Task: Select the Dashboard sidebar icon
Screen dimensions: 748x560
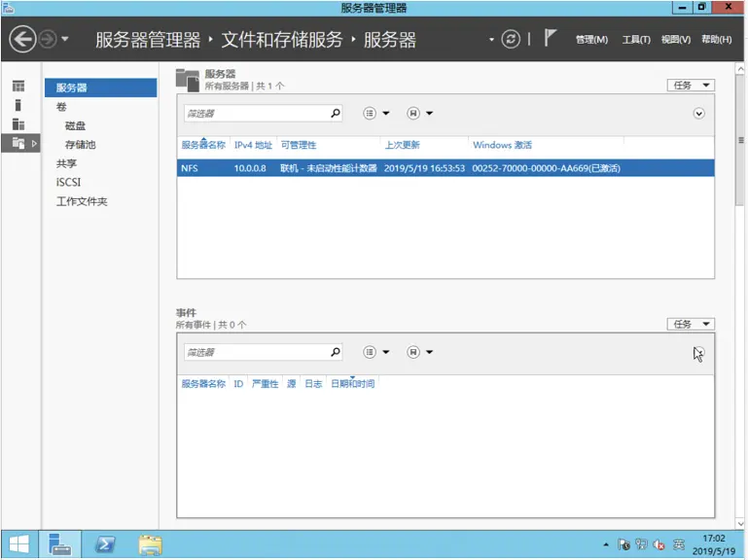Action: pyautogui.click(x=18, y=86)
